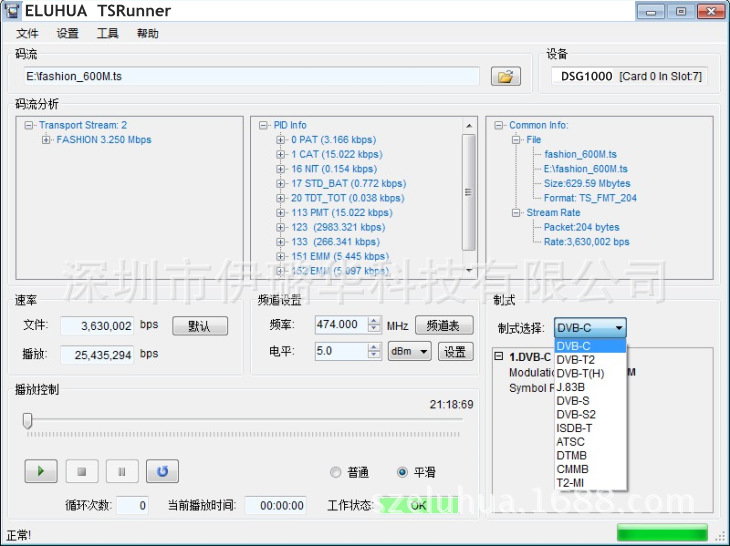Select the 平滑 playback mode radio button
Screen dimensions: 730x546
(x=402, y=472)
